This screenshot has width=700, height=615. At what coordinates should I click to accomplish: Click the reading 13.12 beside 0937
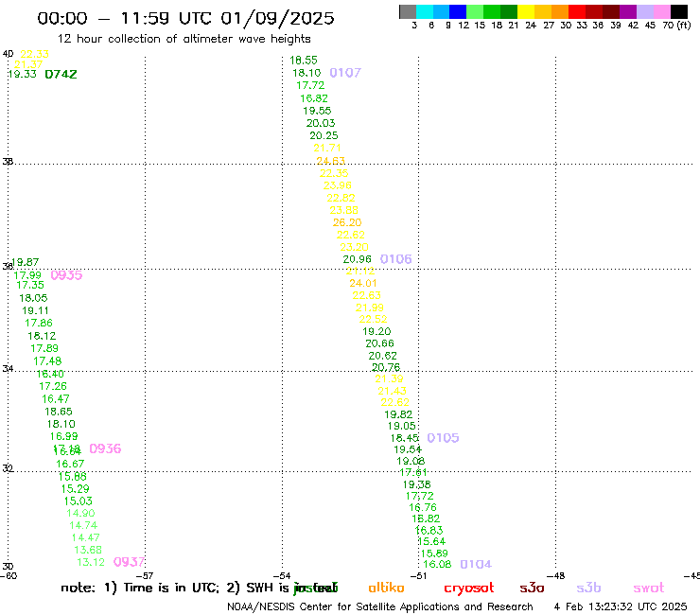[91, 562]
